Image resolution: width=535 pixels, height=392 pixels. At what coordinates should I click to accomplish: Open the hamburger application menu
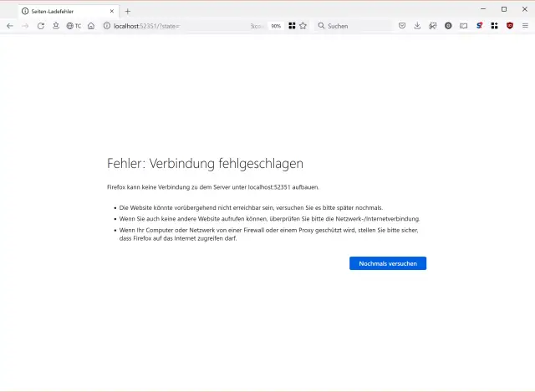(525, 26)
